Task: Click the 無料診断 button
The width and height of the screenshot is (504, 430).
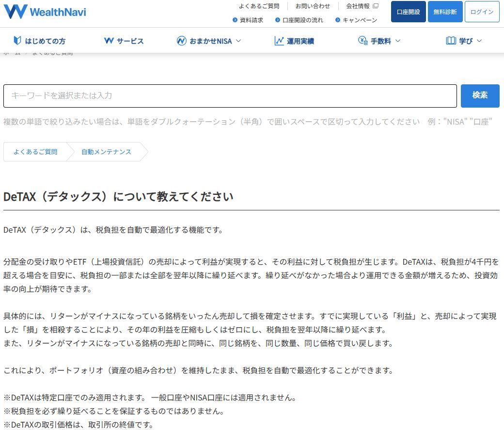Action: pos(445,12)
